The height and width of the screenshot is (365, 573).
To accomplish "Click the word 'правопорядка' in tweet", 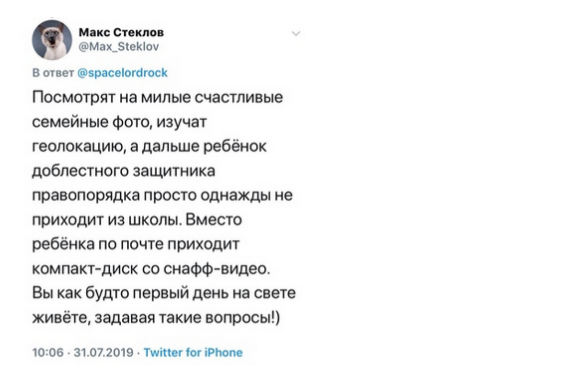I will [86, 195].
